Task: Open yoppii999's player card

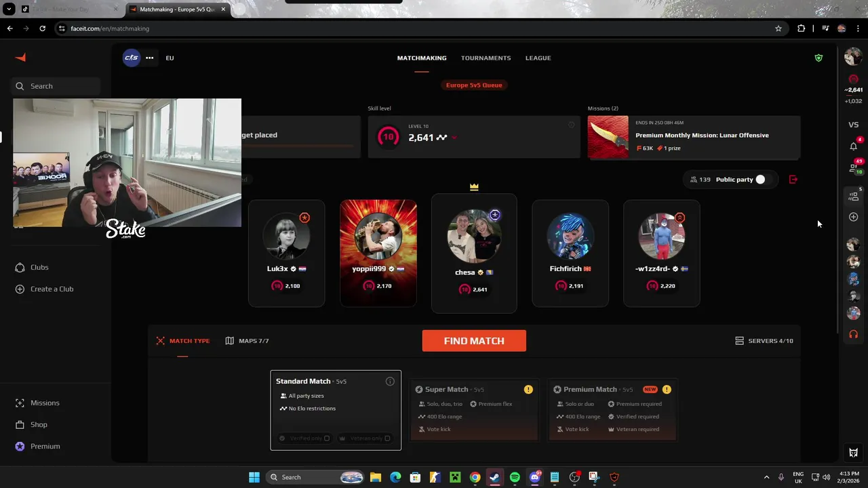Action: pyautogui.click(x=378, y=253)
